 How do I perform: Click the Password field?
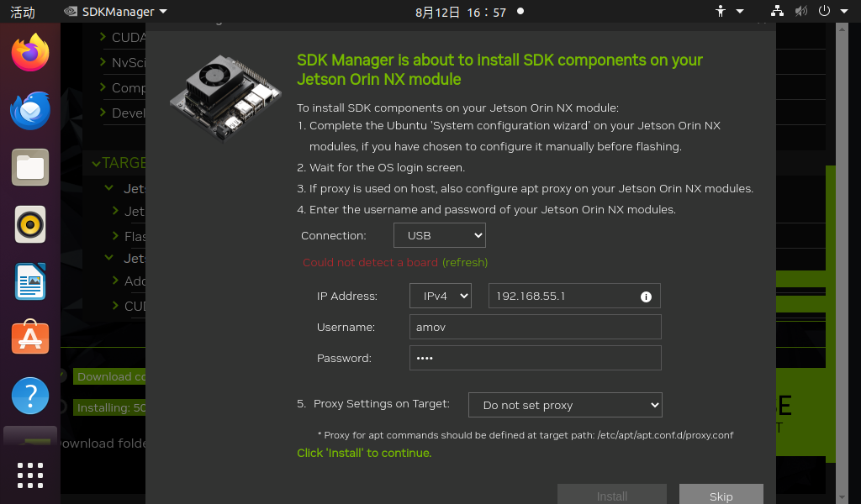(536, 358)
